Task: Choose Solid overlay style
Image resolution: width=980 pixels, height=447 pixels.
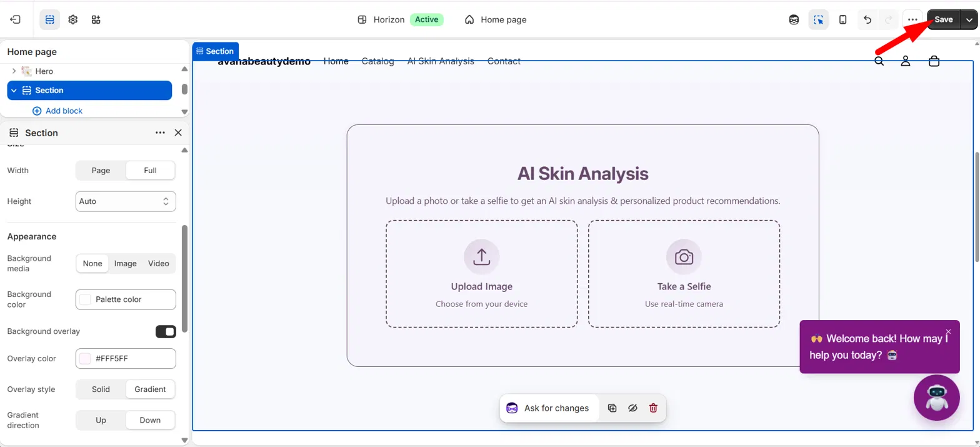Action: tap(101, 389)
